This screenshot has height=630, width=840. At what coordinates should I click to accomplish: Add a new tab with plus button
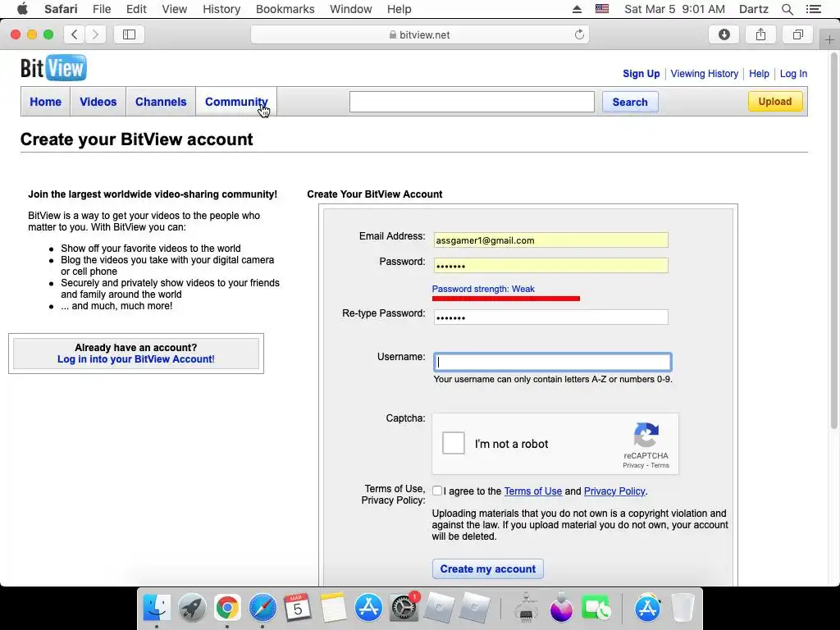829,39
